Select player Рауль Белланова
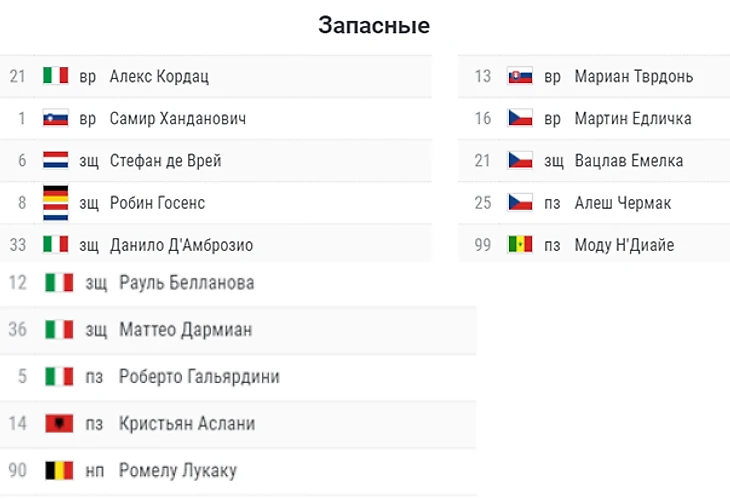Viewport: 730px width, 500px height. 186,283
